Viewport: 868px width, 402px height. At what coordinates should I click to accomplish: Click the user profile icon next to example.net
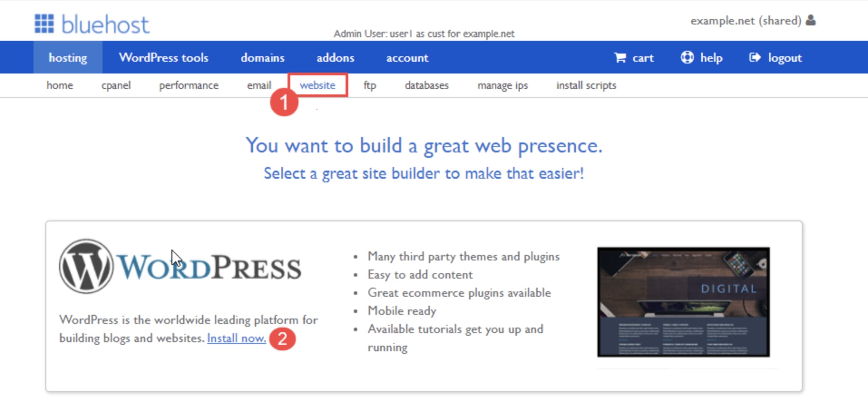pyautogui.click(x=811, y=20)
